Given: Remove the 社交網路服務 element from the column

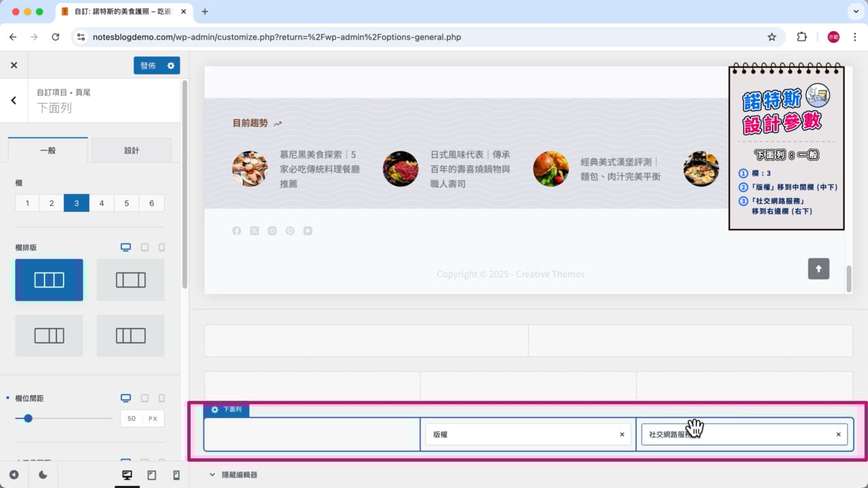Looking at the screenshot, I should (838, 434).
